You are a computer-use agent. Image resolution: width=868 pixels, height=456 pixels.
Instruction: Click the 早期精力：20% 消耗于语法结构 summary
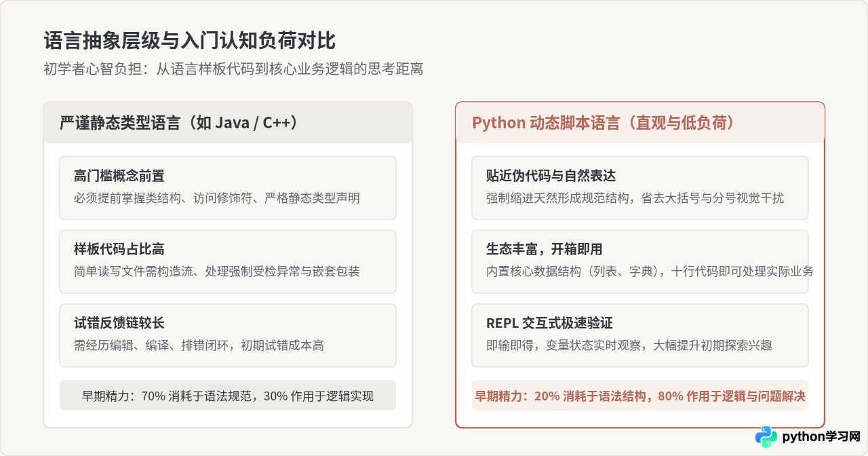(640, 396)
